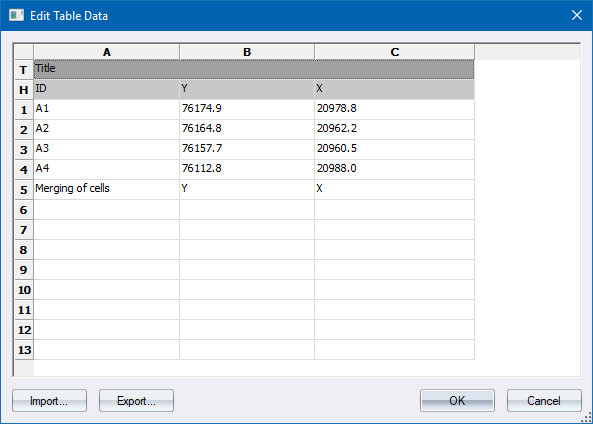Screen dimensions: 593x424
Task: Select row 9 header
Action: click(x=24, y=270)
